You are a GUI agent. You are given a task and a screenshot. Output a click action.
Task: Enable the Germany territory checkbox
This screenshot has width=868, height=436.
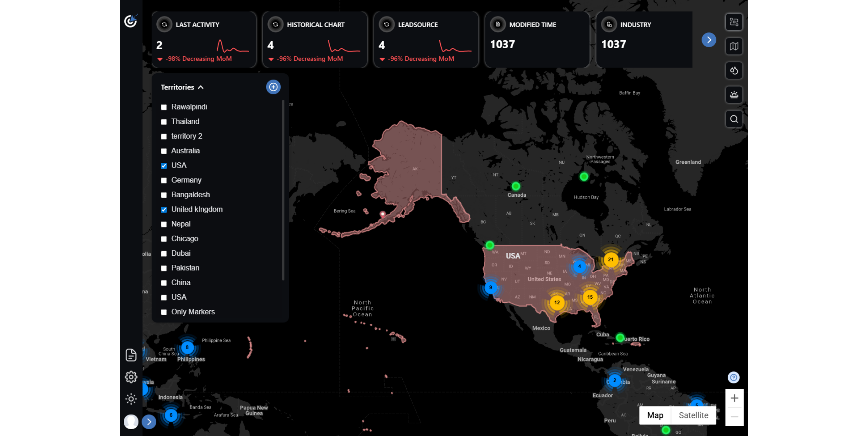pyautogui.click(x=164, y=180)
